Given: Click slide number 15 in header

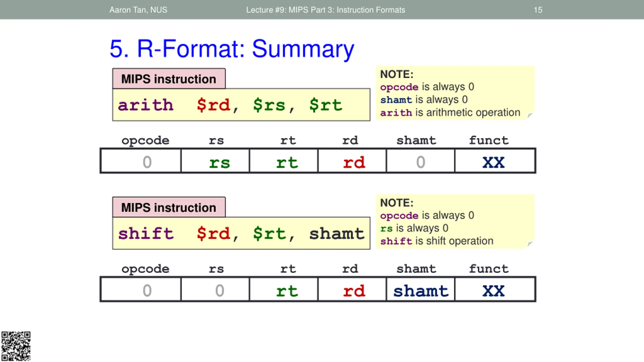Looking at the screenshot, I should coord(538,10).
